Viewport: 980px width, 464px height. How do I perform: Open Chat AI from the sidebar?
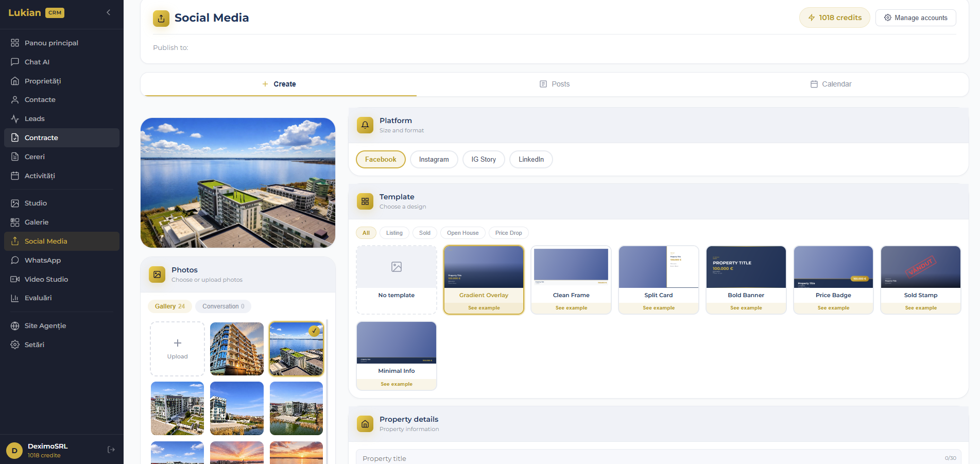pyautogui.click(x=37, y=62)
